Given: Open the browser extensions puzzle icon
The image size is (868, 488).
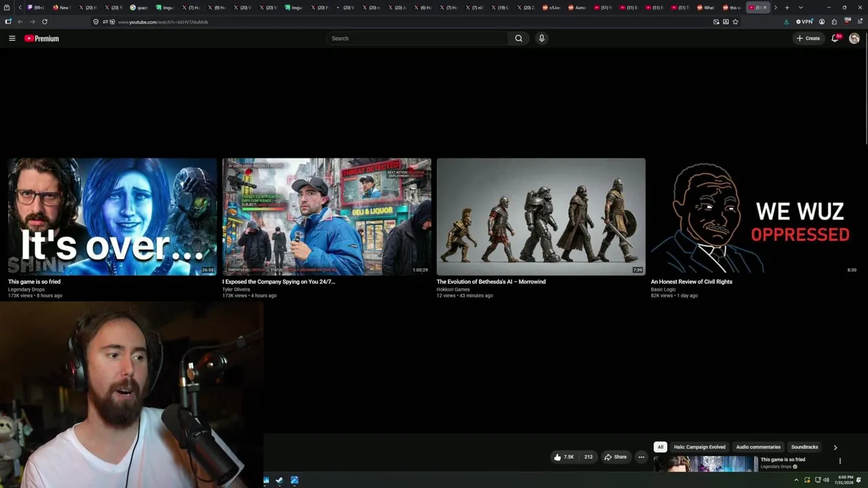Looking at the screenshot, I should [x=834, y=22].
